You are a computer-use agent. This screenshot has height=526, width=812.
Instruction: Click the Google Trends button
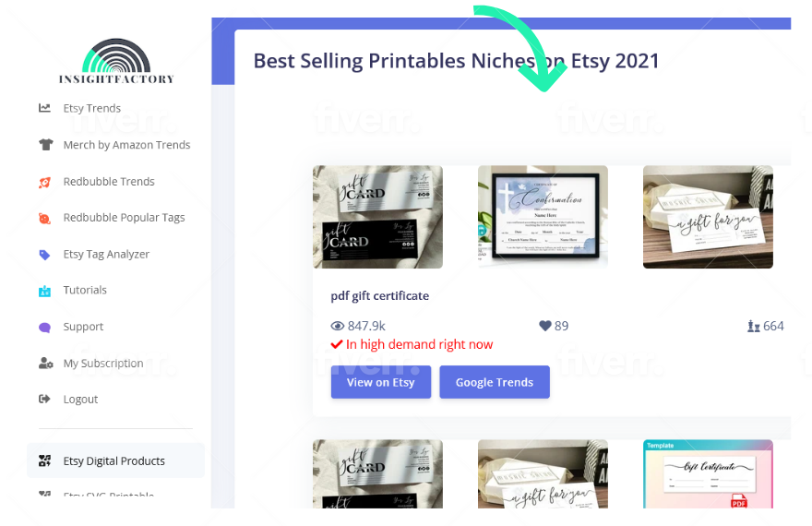[x=495, y=382]
